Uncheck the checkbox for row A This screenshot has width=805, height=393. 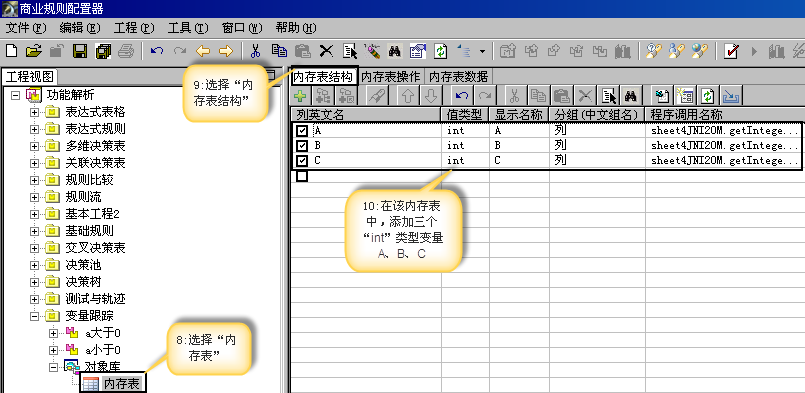[x=302, y=131]
